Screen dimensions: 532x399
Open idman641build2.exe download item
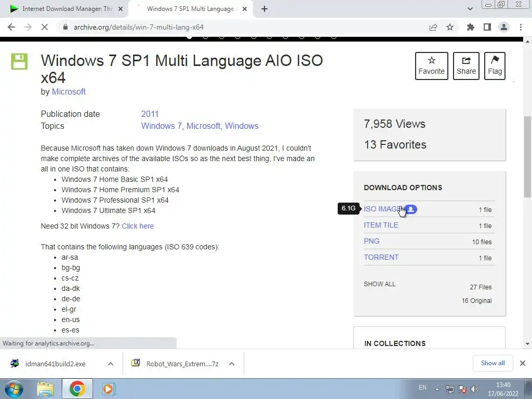pyautogui.click(x=55, y=364)
